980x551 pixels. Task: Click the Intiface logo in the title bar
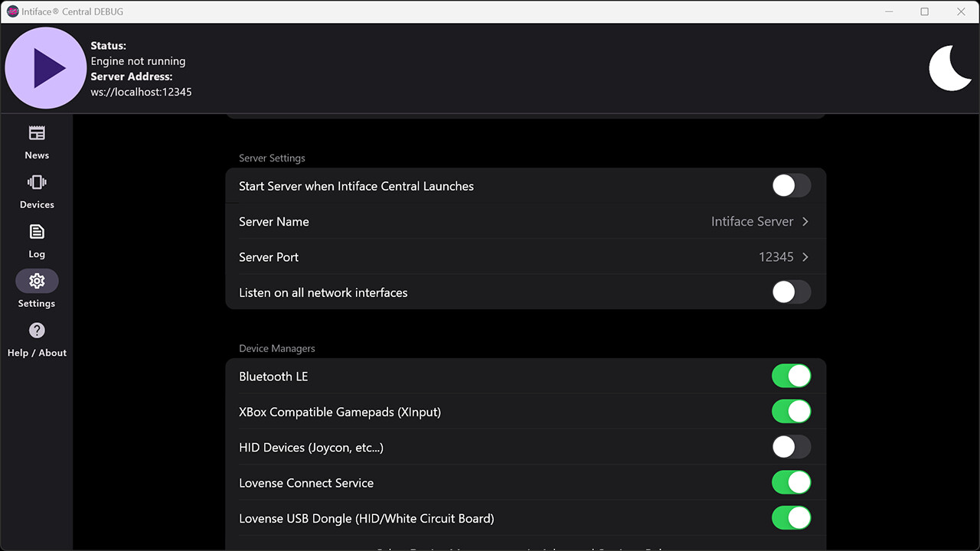(9, 11)
